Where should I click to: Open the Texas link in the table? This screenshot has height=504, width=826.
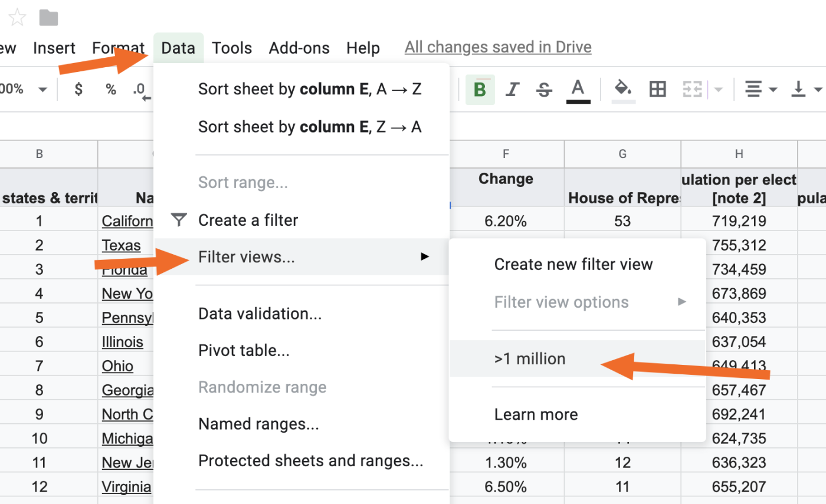click(121, 245)
